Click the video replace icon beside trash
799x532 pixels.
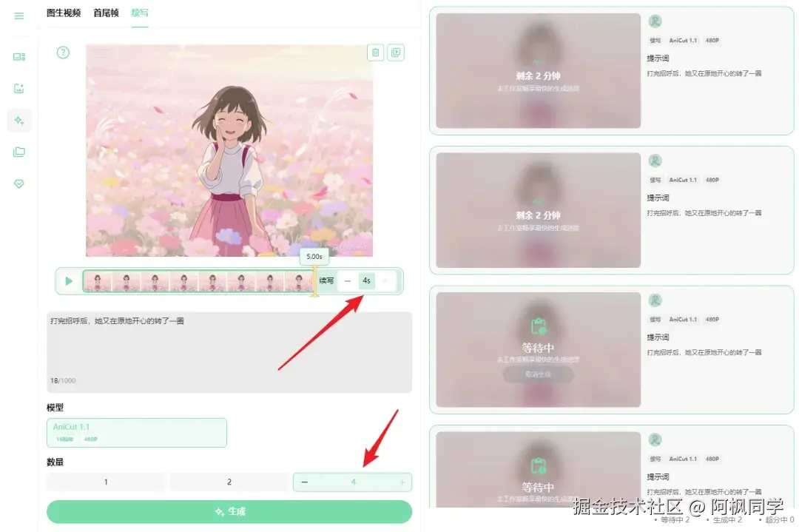tap(396, 53)
